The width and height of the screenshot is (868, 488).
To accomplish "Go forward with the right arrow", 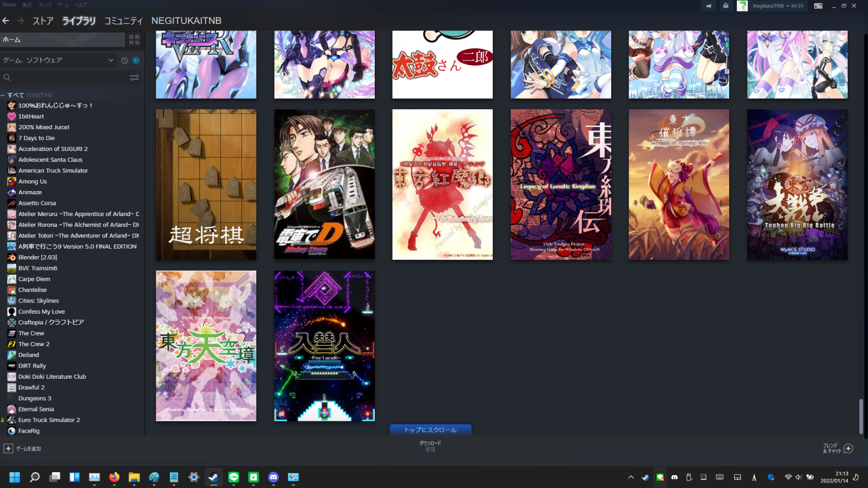I will click(x=20, y=21).
